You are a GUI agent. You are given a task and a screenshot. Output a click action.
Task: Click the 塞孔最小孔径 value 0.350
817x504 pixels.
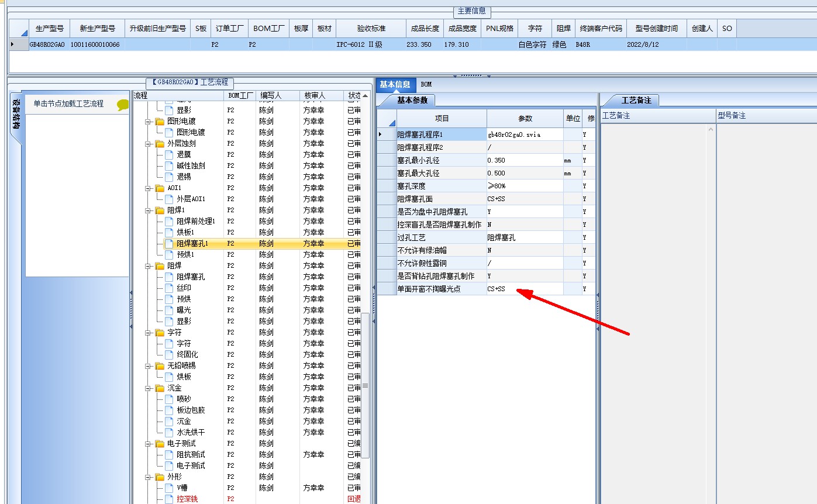pos(525,160)
